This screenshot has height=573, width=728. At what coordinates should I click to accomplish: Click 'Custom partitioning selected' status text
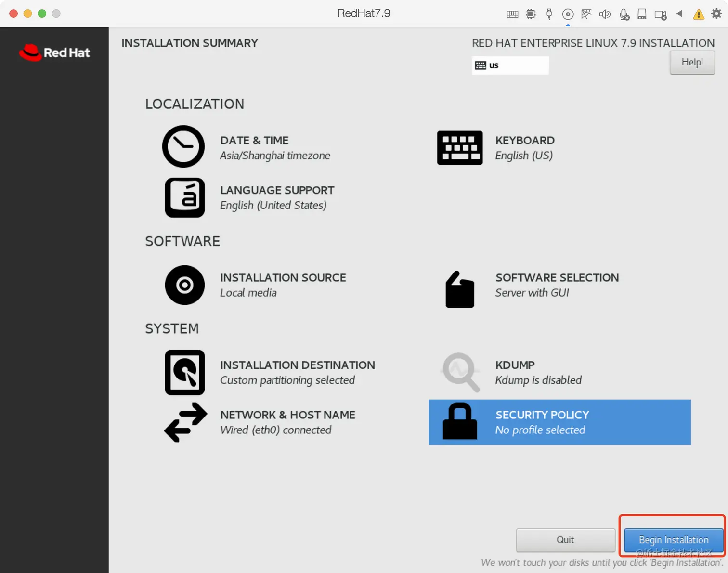point(287,380)
